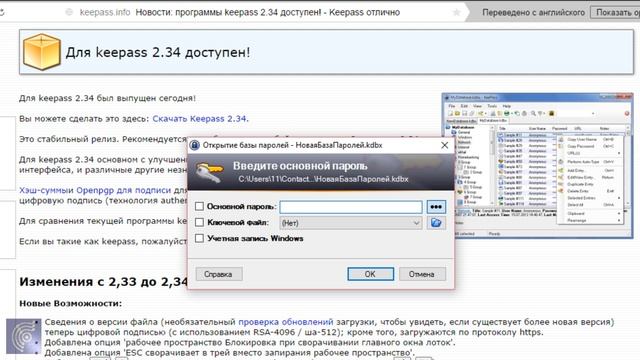Screen dimensions: 640x360
Task: Toggle password visibility with the dots button
Action: tap(436, 207)
